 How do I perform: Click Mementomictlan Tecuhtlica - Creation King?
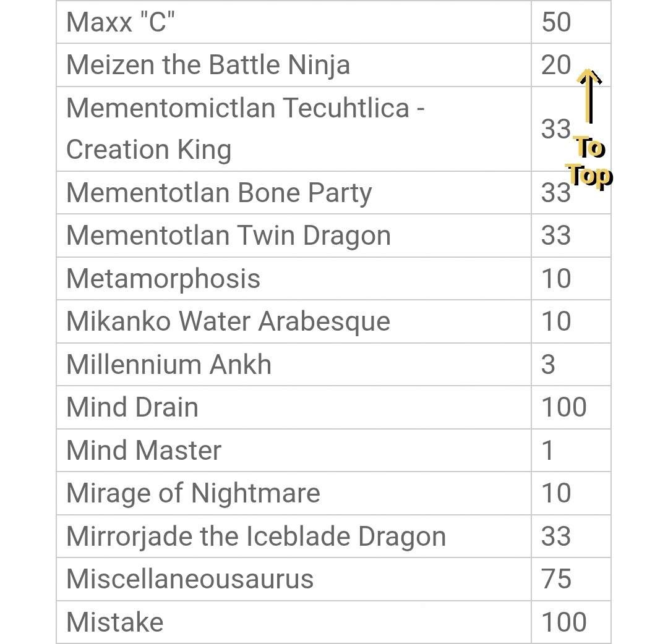(246, 129)
